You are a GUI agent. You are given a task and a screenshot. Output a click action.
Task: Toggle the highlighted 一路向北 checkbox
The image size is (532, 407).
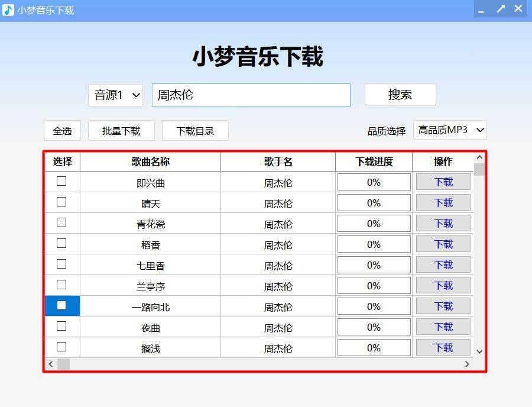(x=61, y=306)
